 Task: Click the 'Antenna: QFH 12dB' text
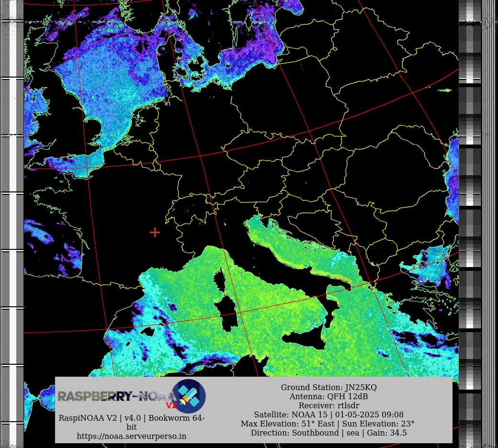tap(328, 396)
